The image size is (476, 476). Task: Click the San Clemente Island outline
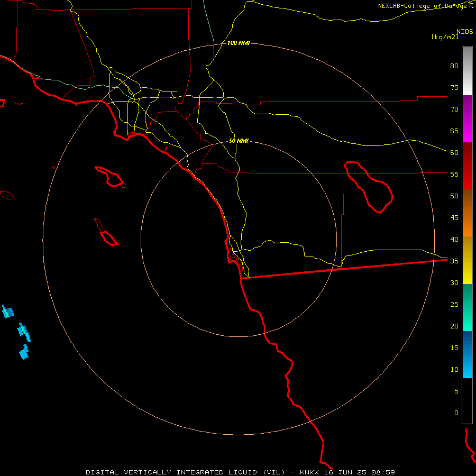(x=106, y=232)
